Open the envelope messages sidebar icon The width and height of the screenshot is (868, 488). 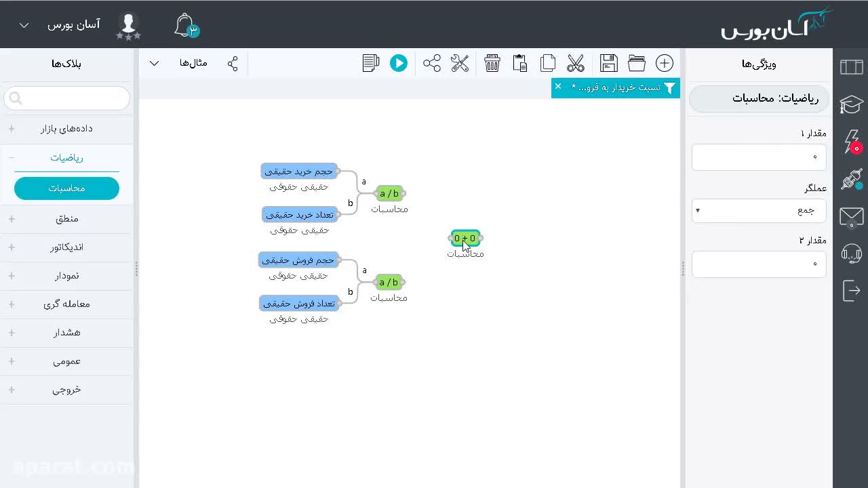(x=851, y=217)
